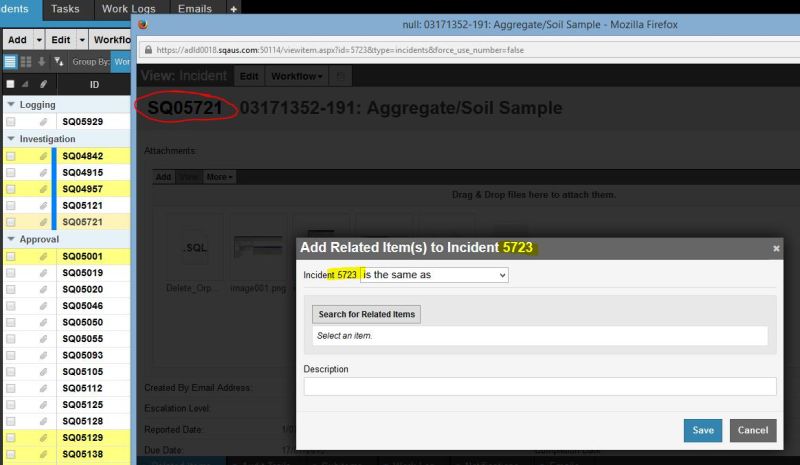The height and width of the screenshot is (465, 800).
Task: Click paperclip icon for SQ05929
Action: (43, 122)
